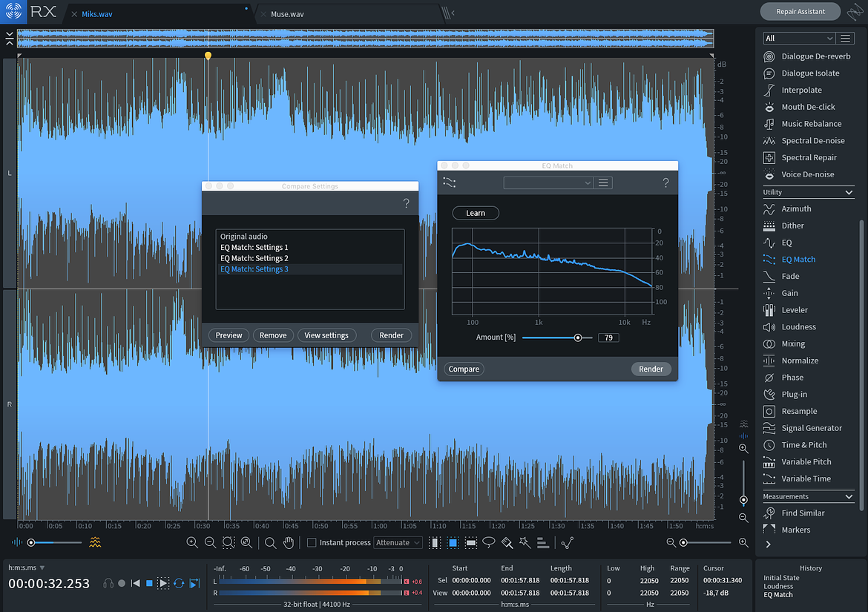Open the module list view menu
Screen dimensions: 868x612
[x=845, y=38]
